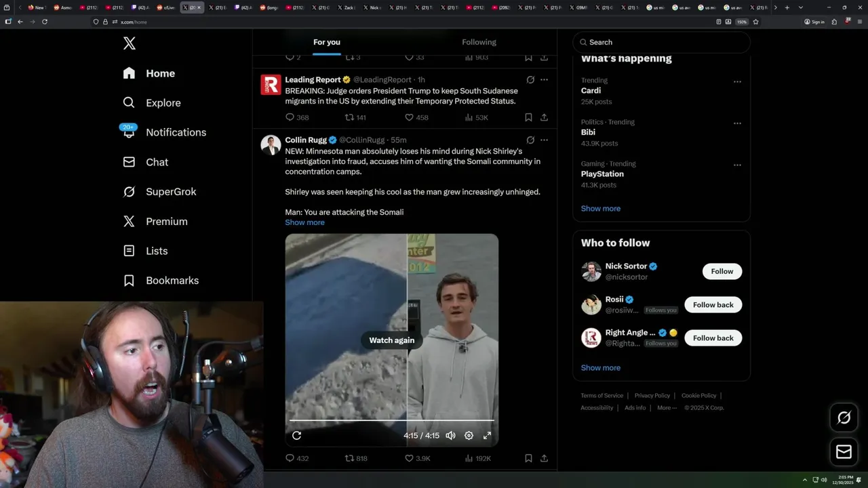Open more options on Collin Rugg post
This screenshot has height=488, width=868.
544,140
